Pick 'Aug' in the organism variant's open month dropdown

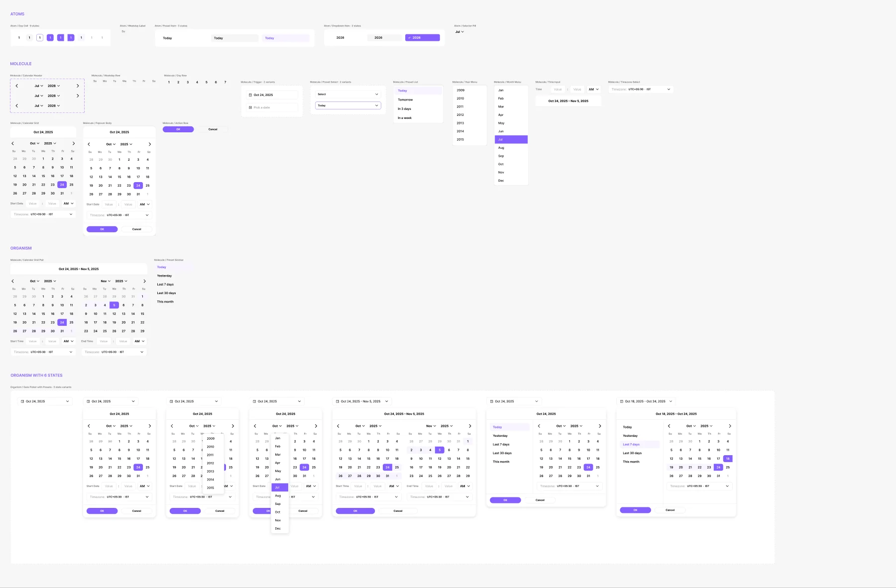pyautogui.click(x=280, y=495)
